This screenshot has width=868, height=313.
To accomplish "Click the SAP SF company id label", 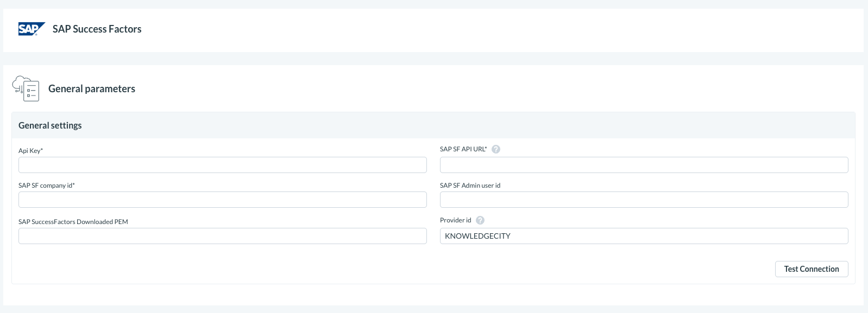I will [x=47, y=186].
